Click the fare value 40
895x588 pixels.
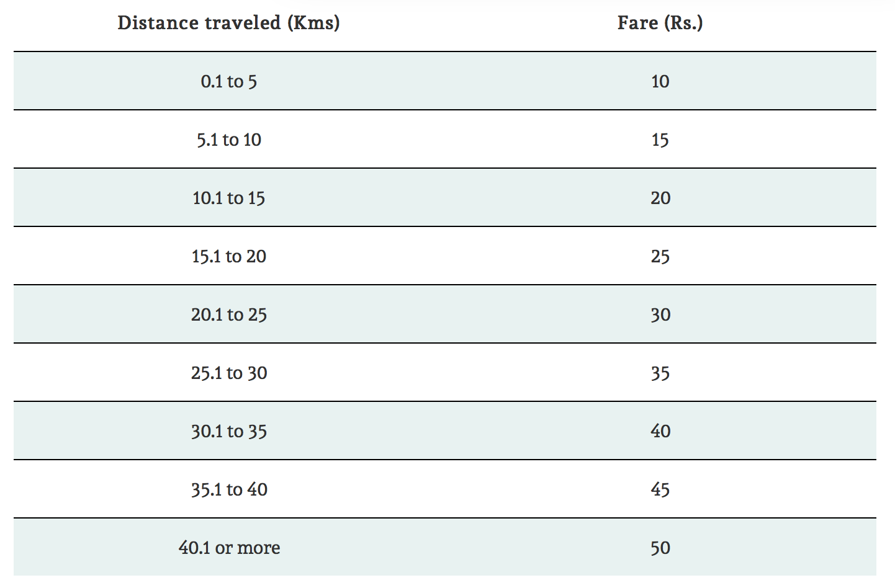(x=660, y=431)
